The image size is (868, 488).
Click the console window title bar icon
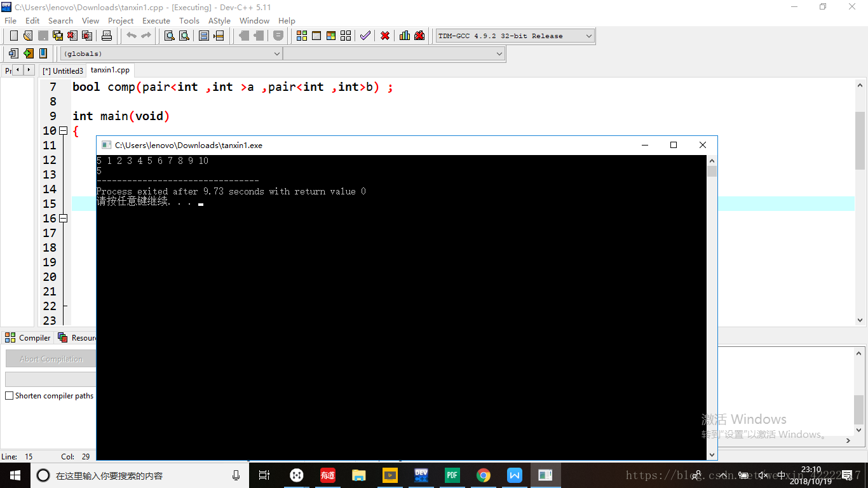107,145
